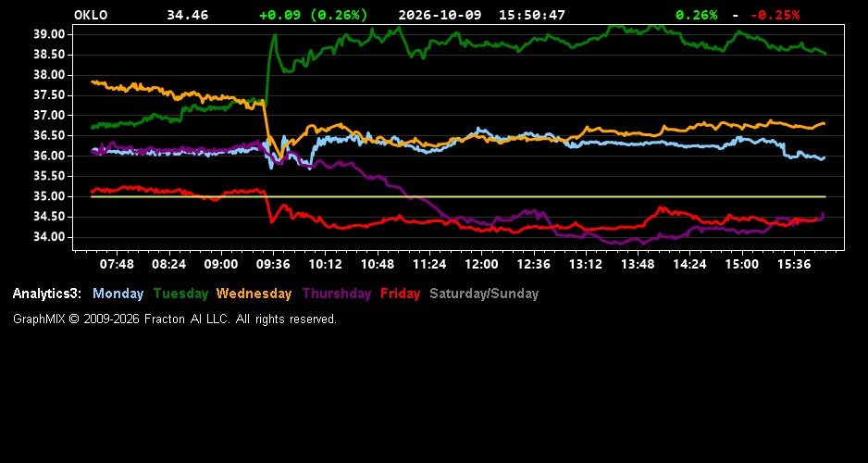This screenshot has height=463, width=868.
Task: Click the 09:00 time axis label
Action: pyautogui.click(x=221, y=265)
